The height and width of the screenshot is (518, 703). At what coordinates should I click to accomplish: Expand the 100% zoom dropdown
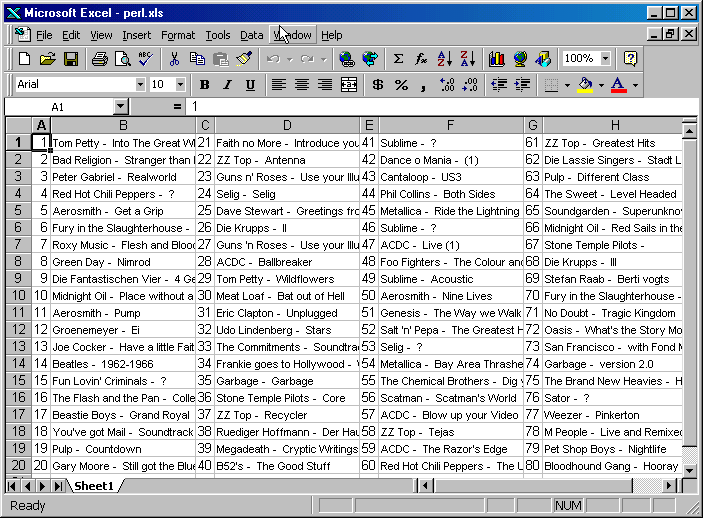click(606, 58)
